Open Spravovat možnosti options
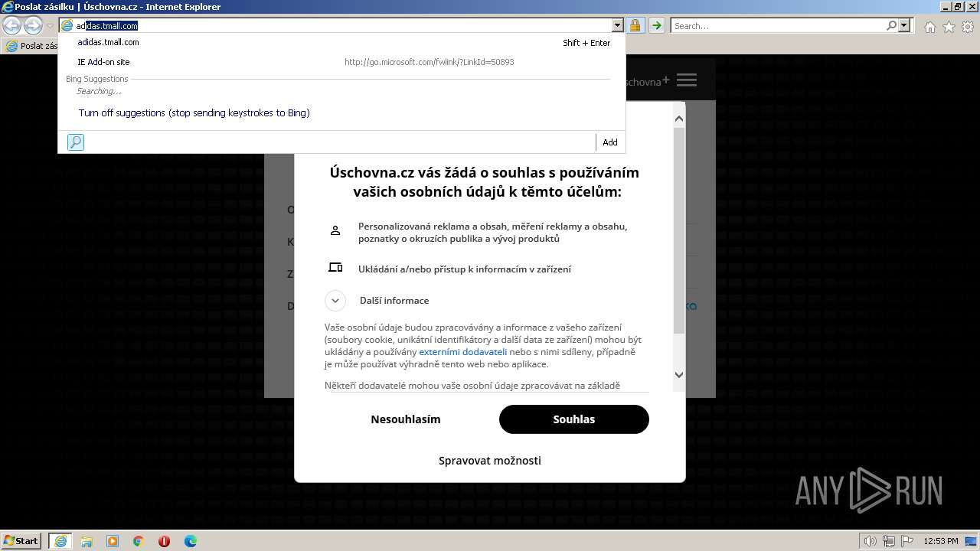Image resolution: width=980 pixels, height=551 pixels. pyautogui.click(x=490, y=461)
